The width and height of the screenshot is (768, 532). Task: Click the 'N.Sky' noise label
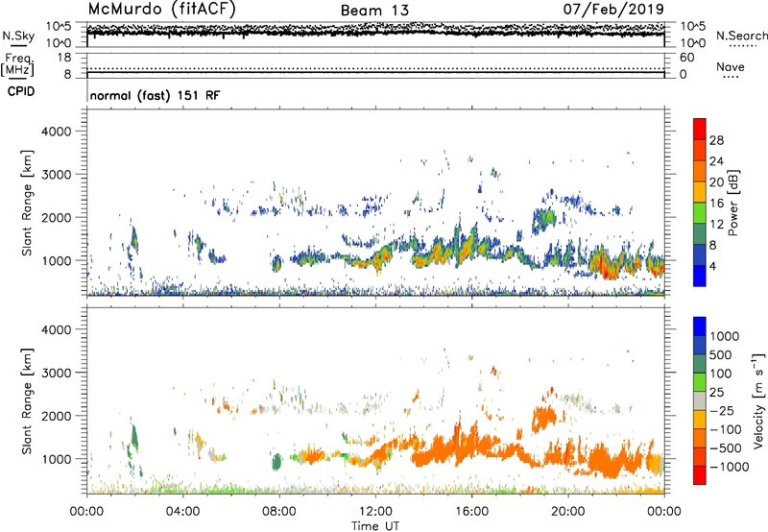pyautogui.click(x=18, y=36)
